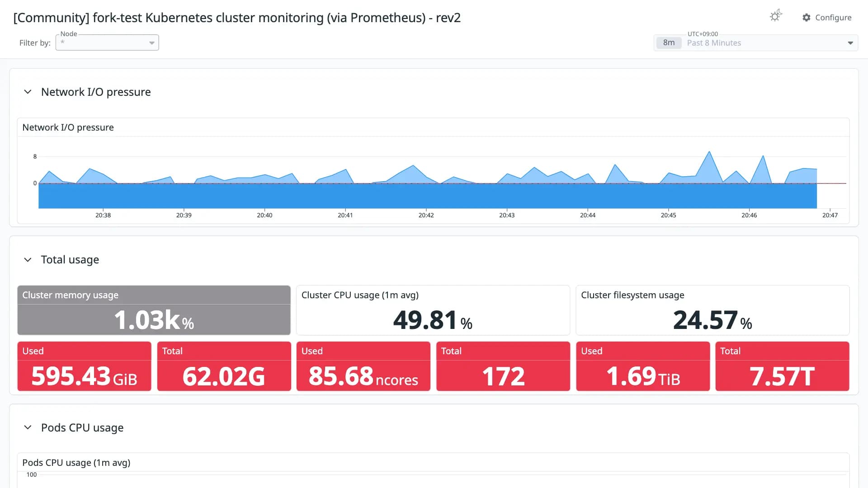The height and width of the screenshot is (488, 868).
Task: Select the Cluster memory usage widget
Action: click(x=154, y=310)
